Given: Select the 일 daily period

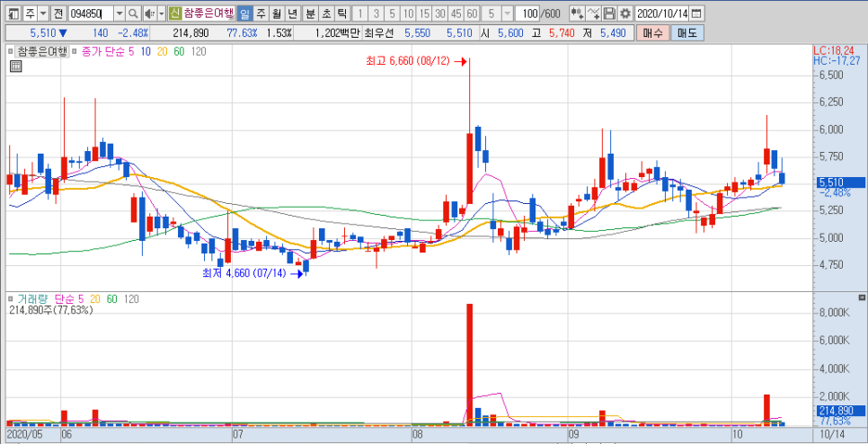Looking at the screenshot, I should [x=246, y=13].
